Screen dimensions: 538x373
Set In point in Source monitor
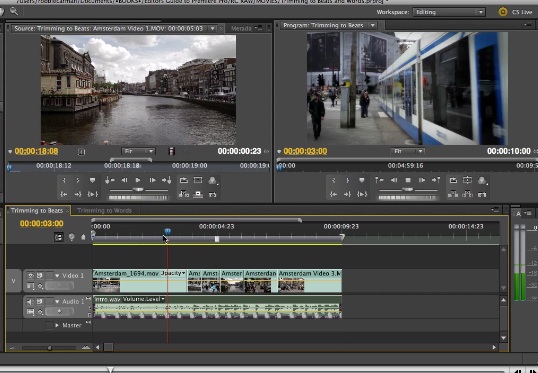[x=64, y=180]
